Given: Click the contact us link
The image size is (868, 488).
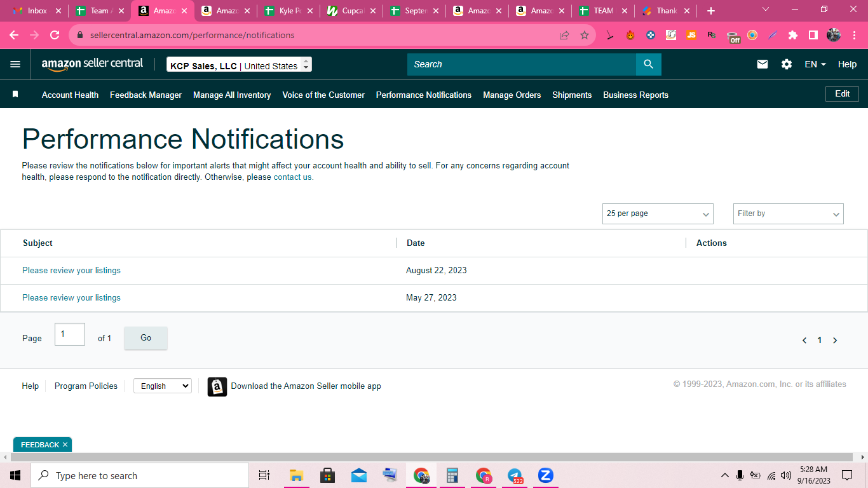Looking at the screenshot, I should pos(293,177).
